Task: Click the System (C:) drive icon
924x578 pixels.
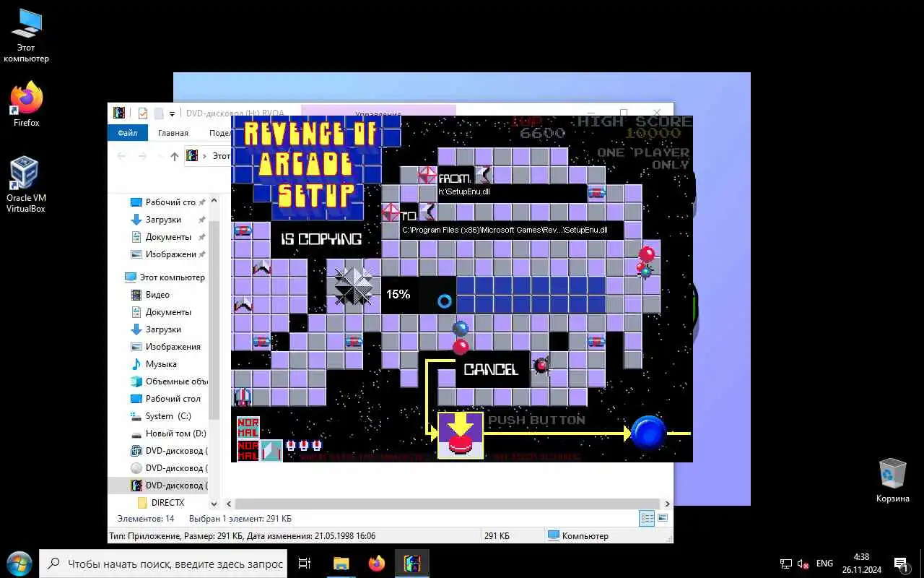Action: pyautogui.click(x=136, y=416)
